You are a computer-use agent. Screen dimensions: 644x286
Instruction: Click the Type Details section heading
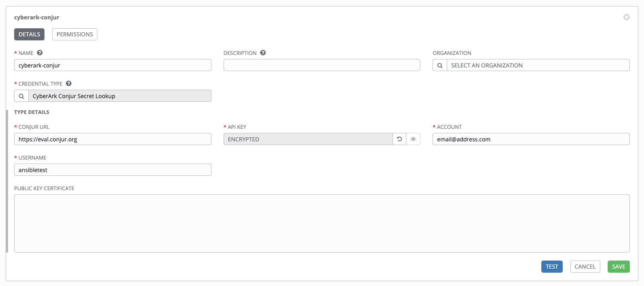click(32, 112)
